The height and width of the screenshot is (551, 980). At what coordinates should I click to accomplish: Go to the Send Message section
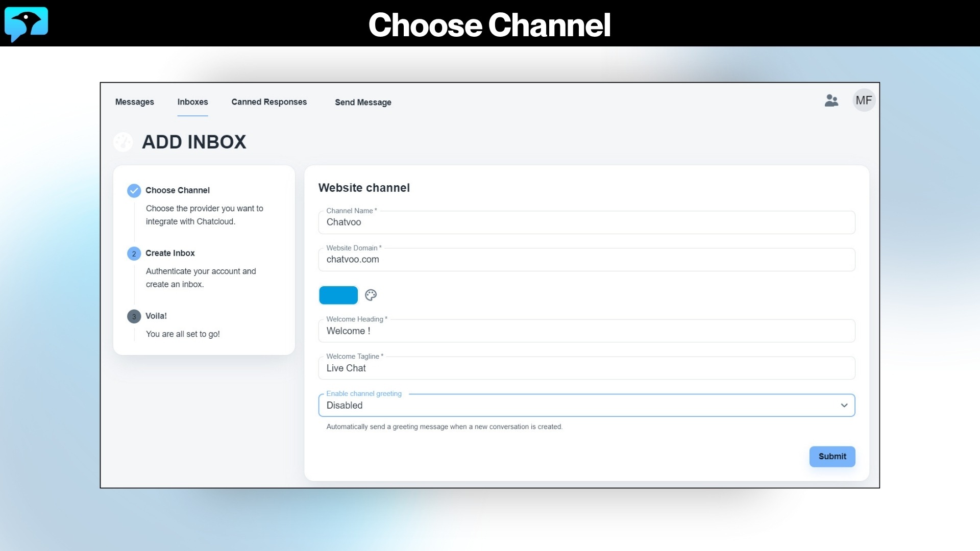click(363, 103)
